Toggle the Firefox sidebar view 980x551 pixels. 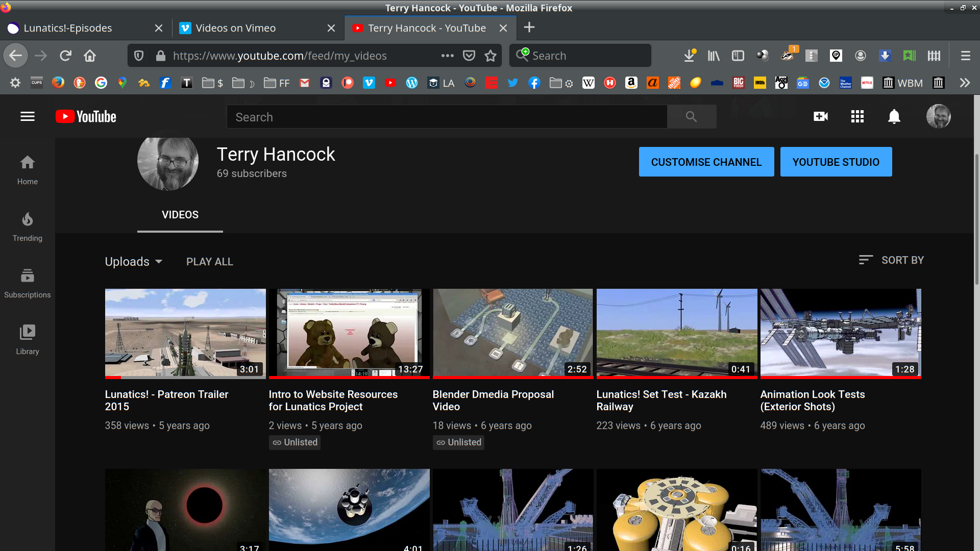point(739,55)
